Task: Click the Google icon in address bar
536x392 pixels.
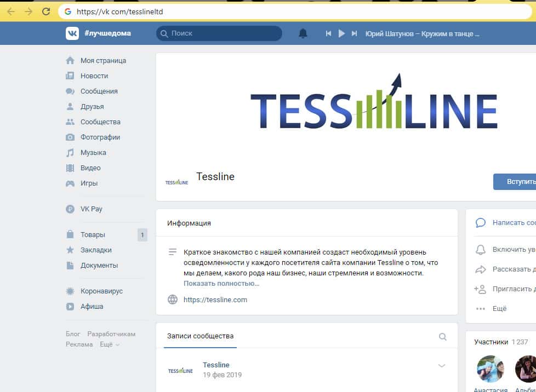Action: (x=67, y=11)
